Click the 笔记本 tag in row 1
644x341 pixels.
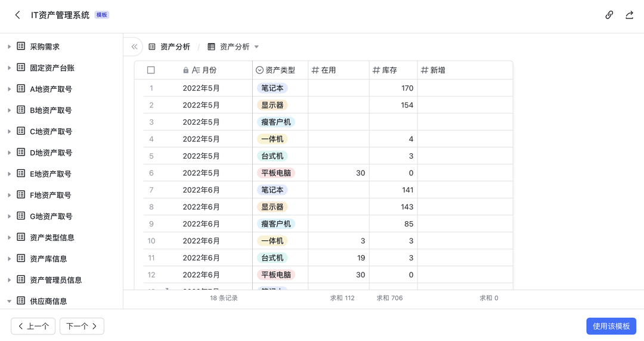pos(273,88)
